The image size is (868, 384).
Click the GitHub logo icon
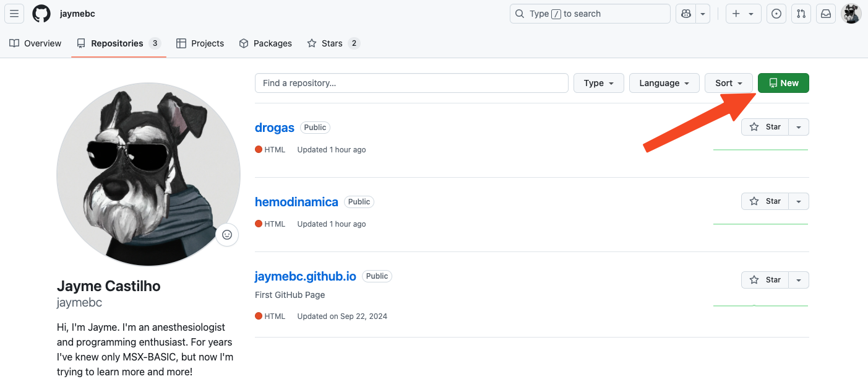(x=41, y=14)
